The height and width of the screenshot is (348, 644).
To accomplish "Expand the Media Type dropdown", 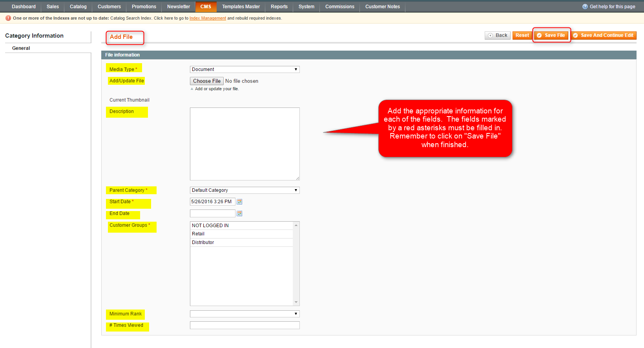I will pos(244,69).
